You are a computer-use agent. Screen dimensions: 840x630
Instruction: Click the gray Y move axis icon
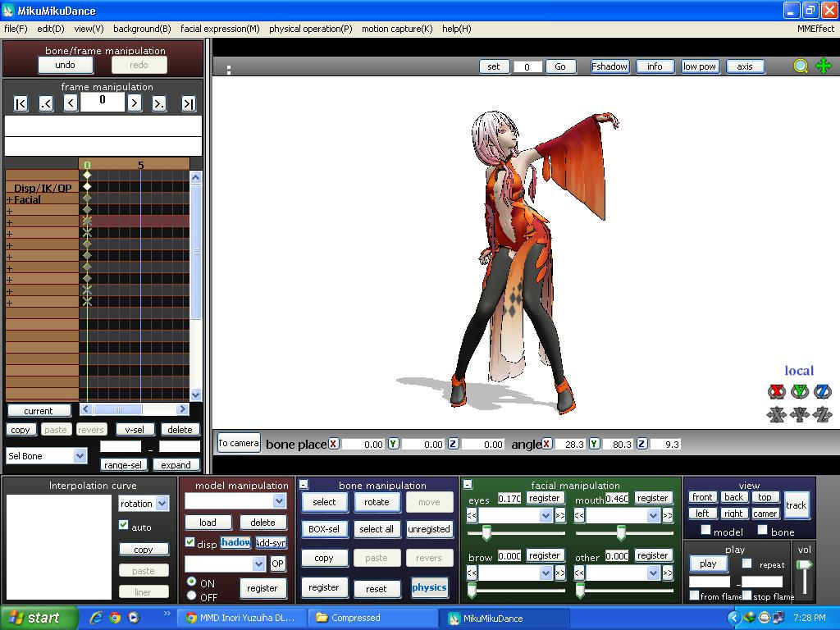(x=800, y=414)
